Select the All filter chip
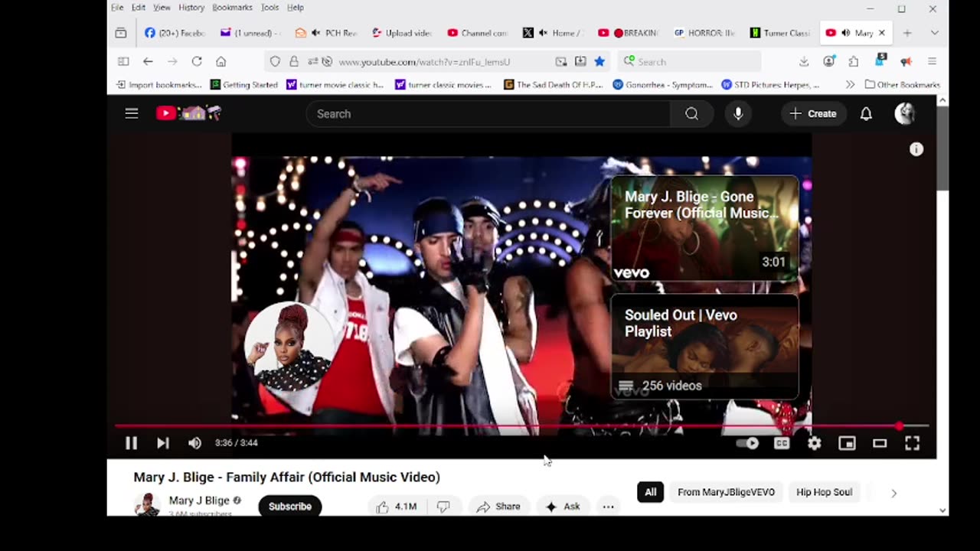980x551 pixels. 650,492
